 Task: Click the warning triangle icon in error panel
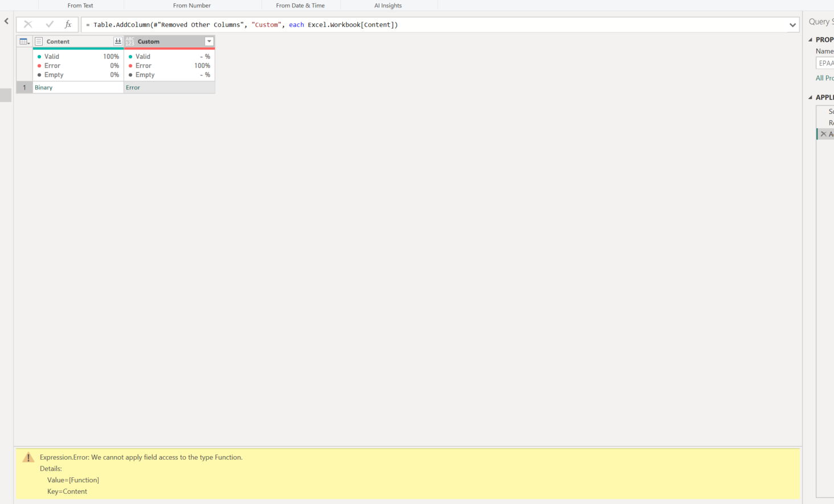tap(28, 457)
